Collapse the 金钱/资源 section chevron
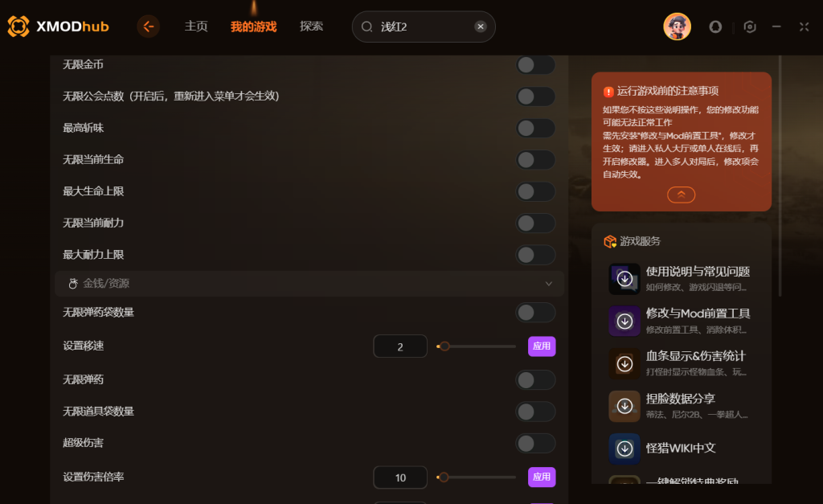 tap(548, 284)
